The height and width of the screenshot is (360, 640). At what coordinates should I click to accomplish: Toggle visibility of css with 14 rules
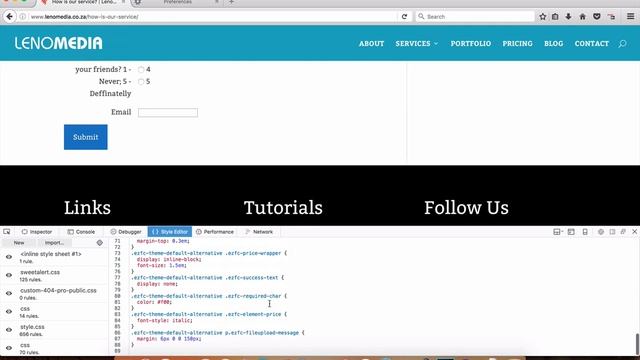tap(9, 311)
